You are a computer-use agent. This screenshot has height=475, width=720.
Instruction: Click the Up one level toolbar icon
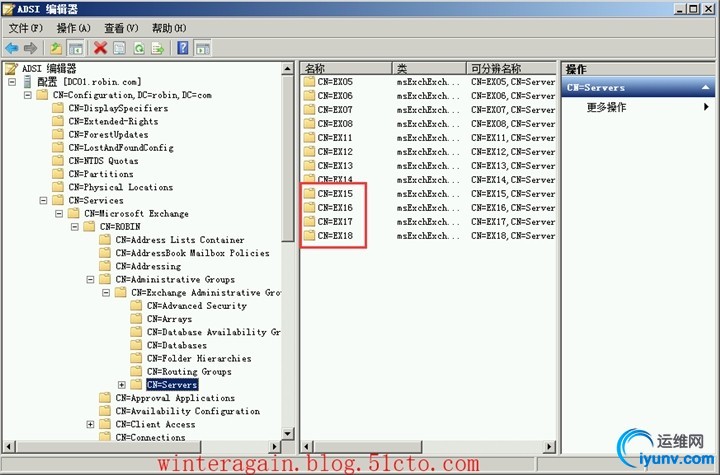pos(56,48)
